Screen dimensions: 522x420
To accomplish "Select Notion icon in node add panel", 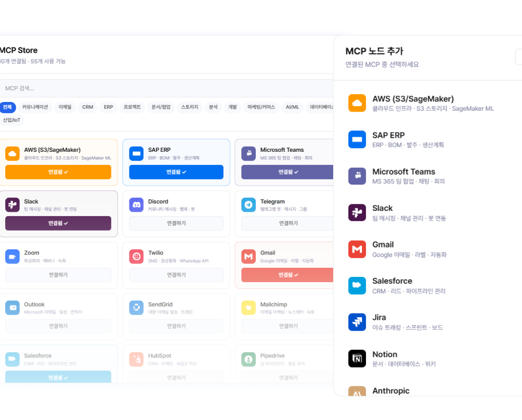I will [357, 358].
